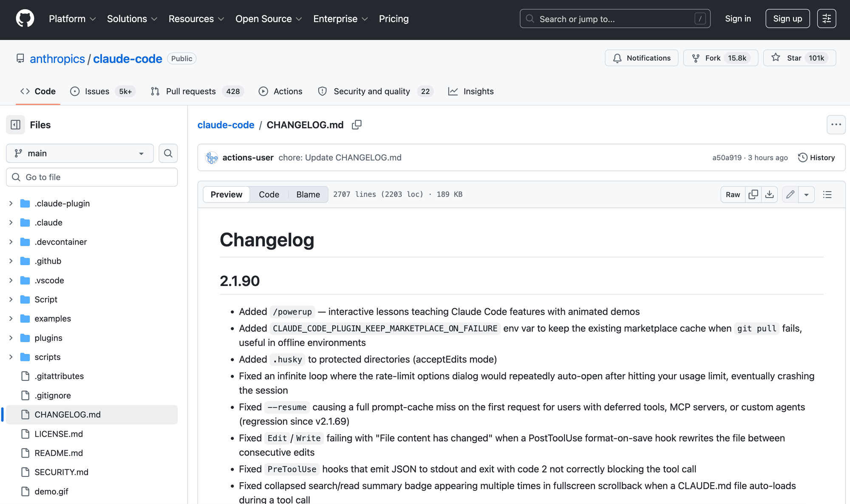This screenshot has width=850, height=504.
Task: Expand the plugins folder
Action: pos(11,338)
